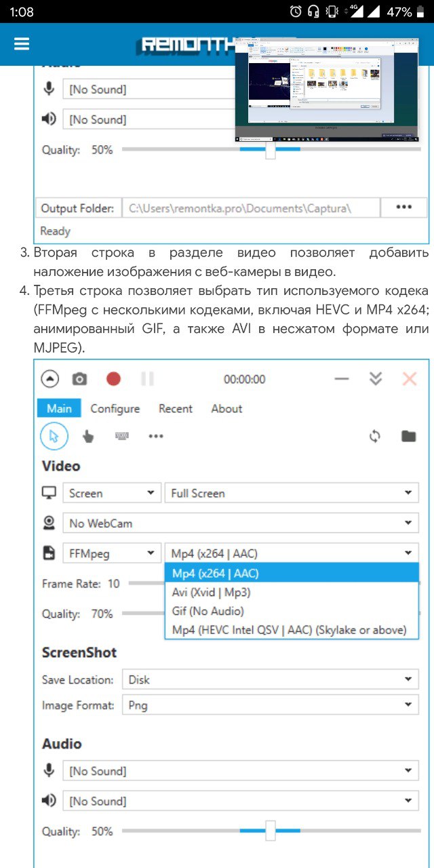Click the Ready status text
Screen dimensions: 434x868
[x=55, y=231]
